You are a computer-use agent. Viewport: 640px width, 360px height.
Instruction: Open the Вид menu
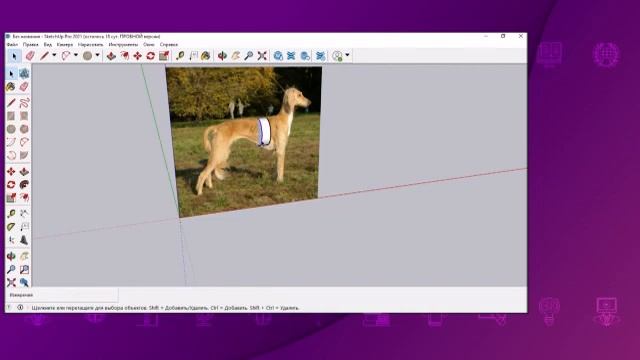tap(48, 44)
